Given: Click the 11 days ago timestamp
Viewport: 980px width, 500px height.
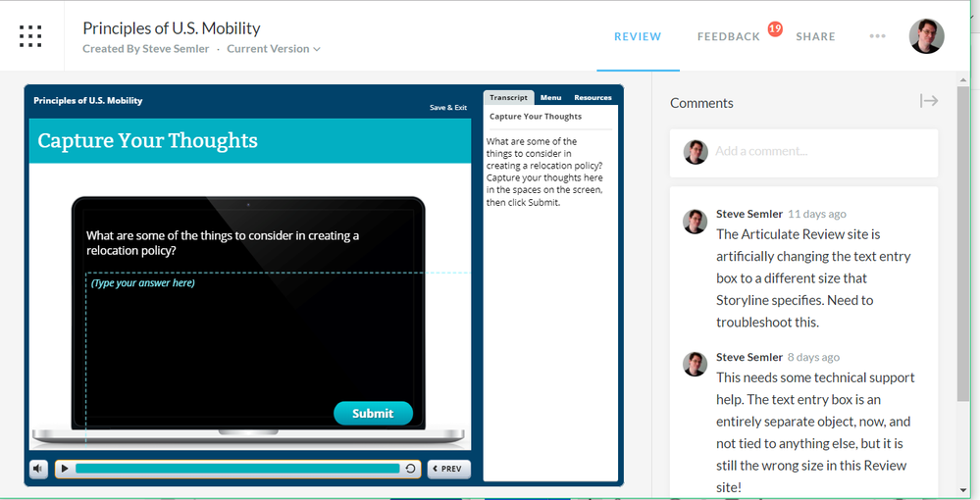Looking at the screenshot, I should pos(817,215).
